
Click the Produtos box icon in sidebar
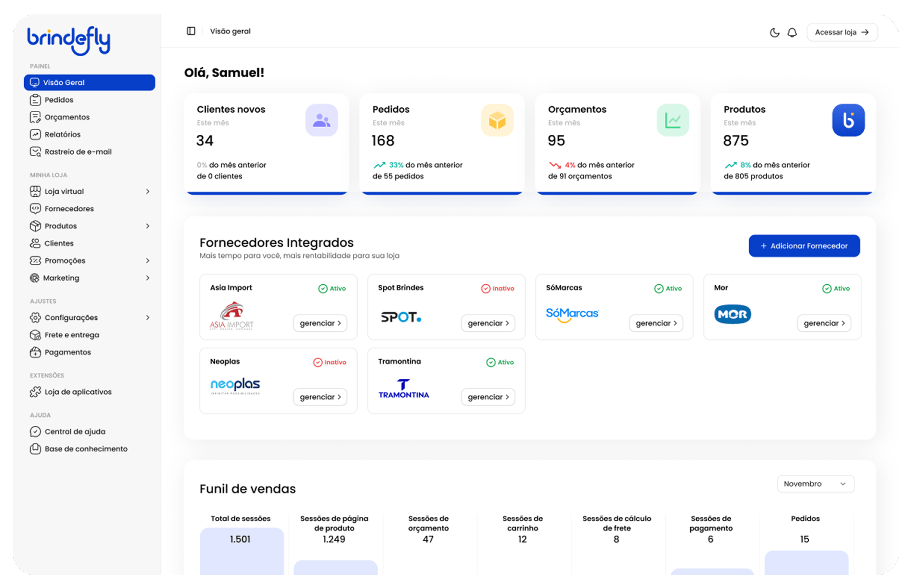[35, 226]
